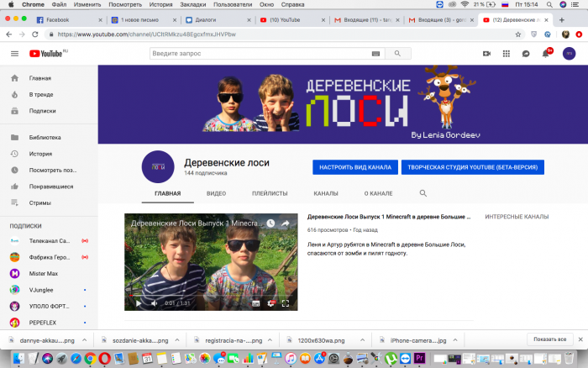The image size is (588, 368).
Task: Open the YouTube hamburger guide menu
Action: [x=14, y=54]
